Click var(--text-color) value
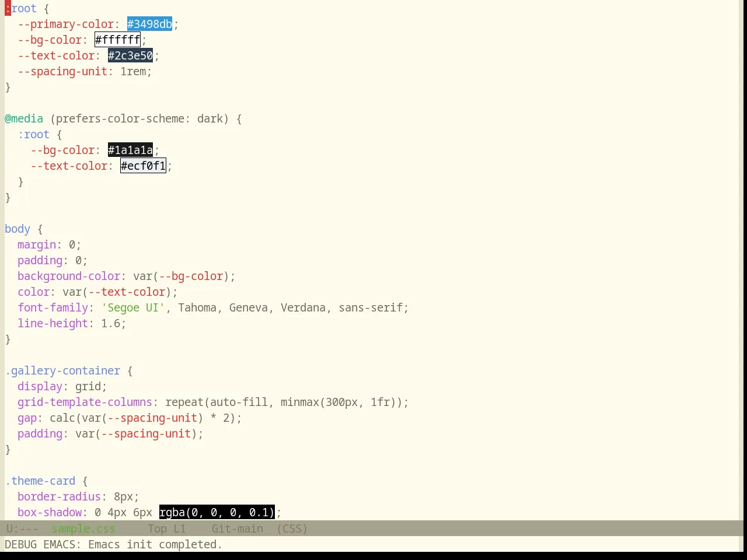Viewport: 747px width, 560px height. 117,292
